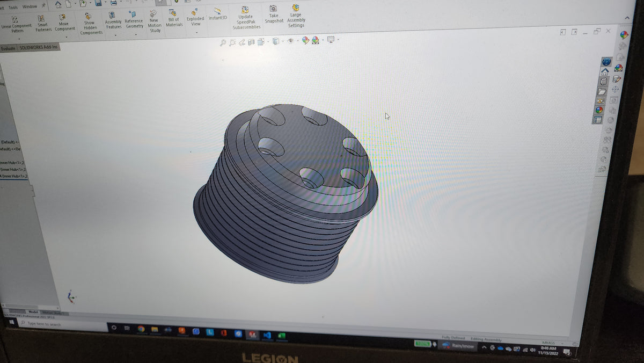Click Show Hidden Components
The height and width of the screenshot is (363, 644).
(91, 24)
